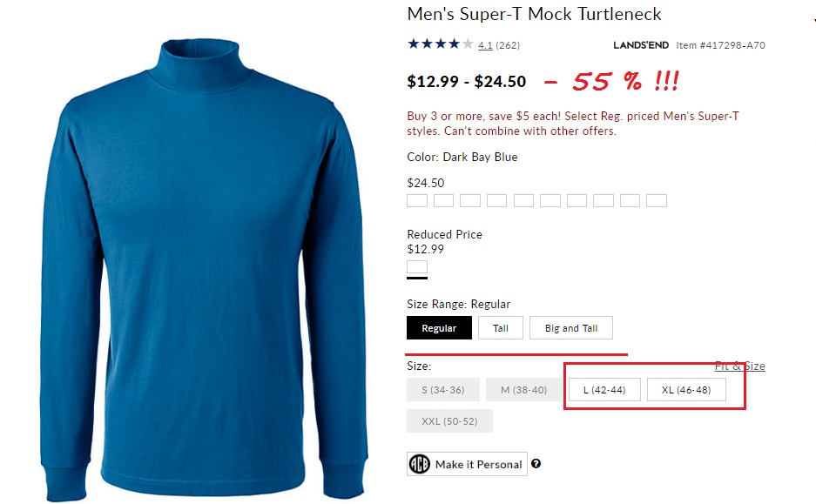This screenshot has height=504, width=816.
Task: Open the Fit & Size guide link
Action: point(739,366)
